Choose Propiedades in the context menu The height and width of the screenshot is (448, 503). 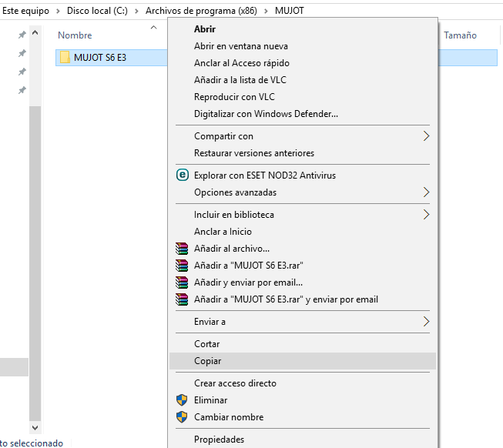tap(219, 440)
